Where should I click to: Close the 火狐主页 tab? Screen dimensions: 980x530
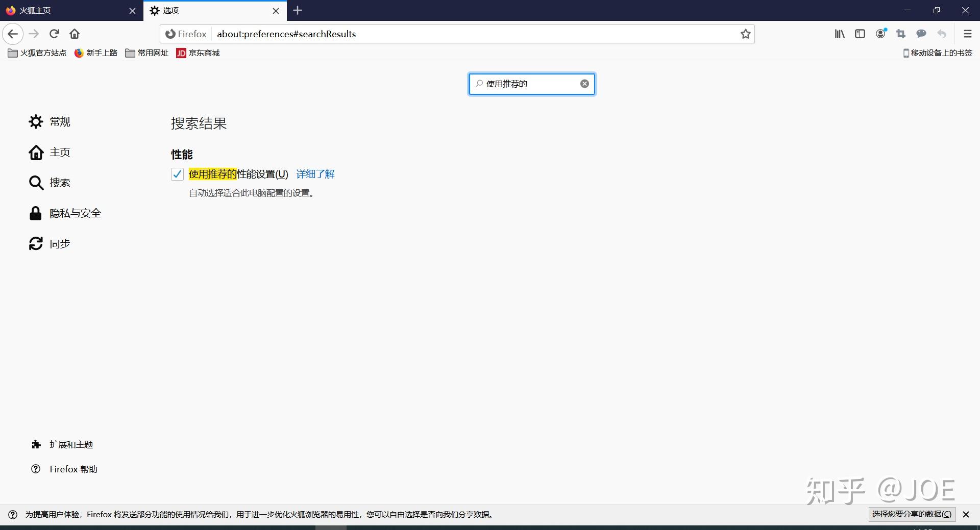click(132, 11)
